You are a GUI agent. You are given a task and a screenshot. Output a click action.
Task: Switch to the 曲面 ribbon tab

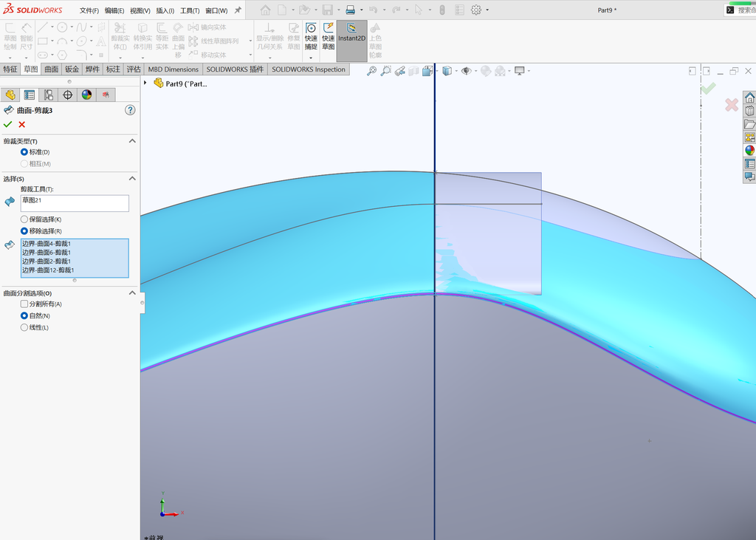(x=52, y=69)
